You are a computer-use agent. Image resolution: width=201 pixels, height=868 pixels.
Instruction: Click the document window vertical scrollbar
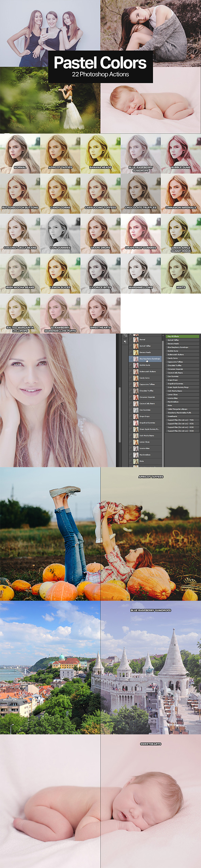tap(120, 415)
